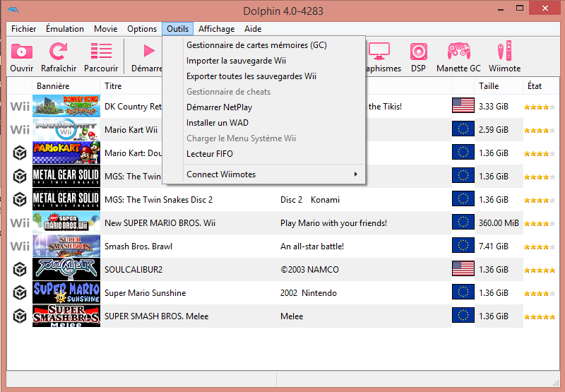Open the Émulation menu
The width and height of the screenshot is (565, 392).
click(x=65, y=29)
